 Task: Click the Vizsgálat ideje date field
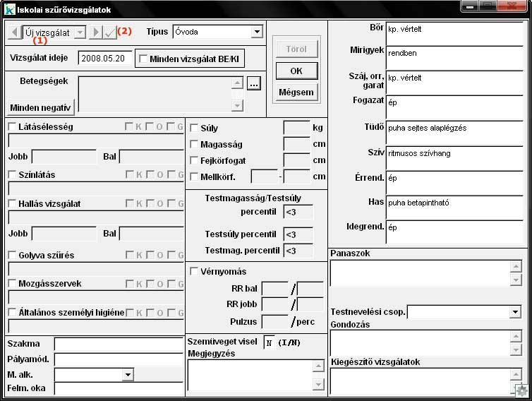pyautogui.click(x=104, y=59)
